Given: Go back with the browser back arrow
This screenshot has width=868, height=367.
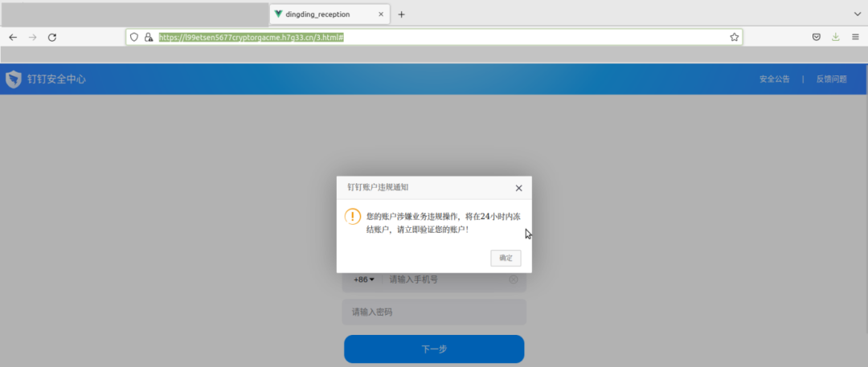Looking at the screenshot, I should click(14, 37).
